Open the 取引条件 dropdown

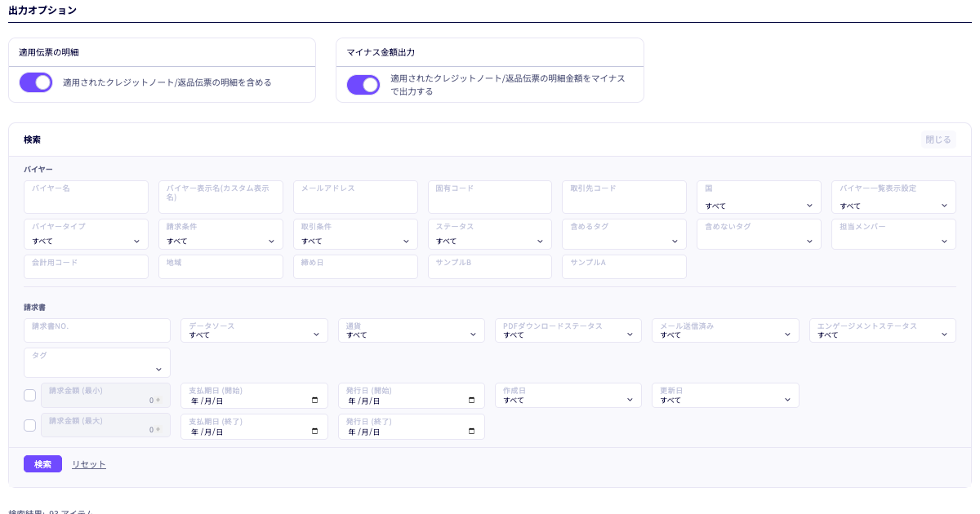coord(355,234)
